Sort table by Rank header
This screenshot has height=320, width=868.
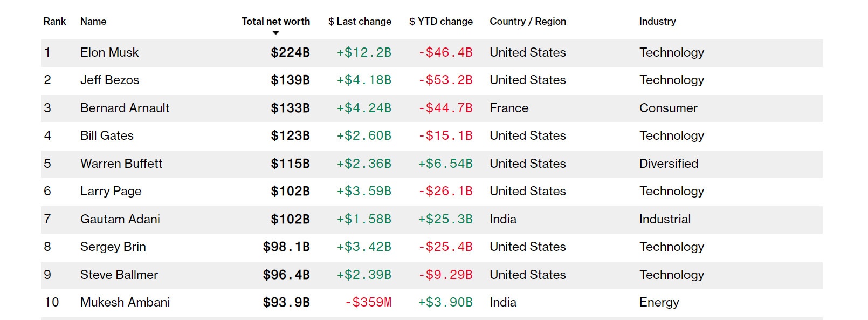(54, 22)
